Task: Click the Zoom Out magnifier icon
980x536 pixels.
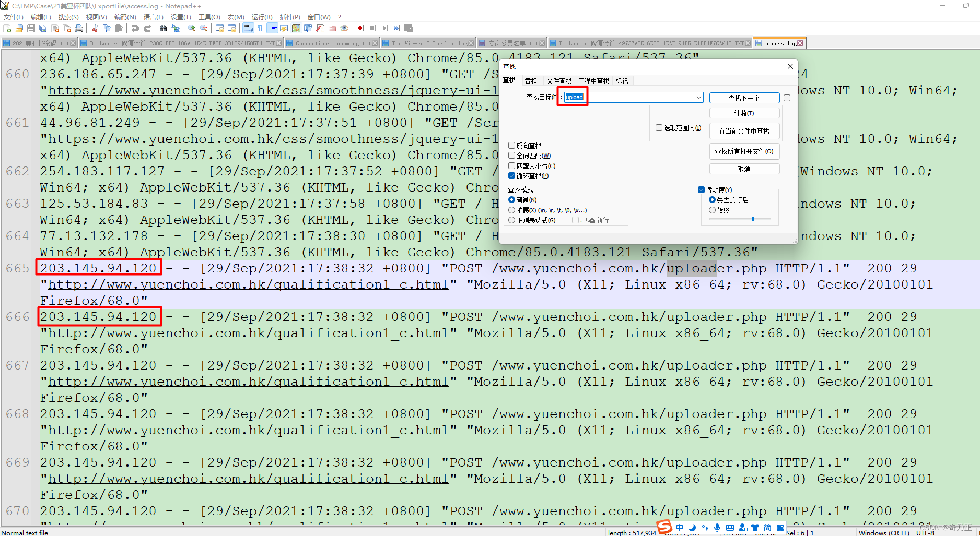Action: (204, 28)
